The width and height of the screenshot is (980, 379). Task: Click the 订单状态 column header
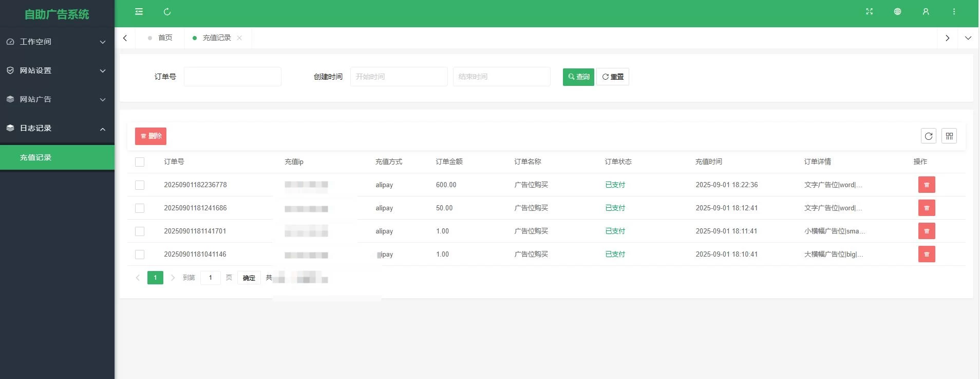618,161
